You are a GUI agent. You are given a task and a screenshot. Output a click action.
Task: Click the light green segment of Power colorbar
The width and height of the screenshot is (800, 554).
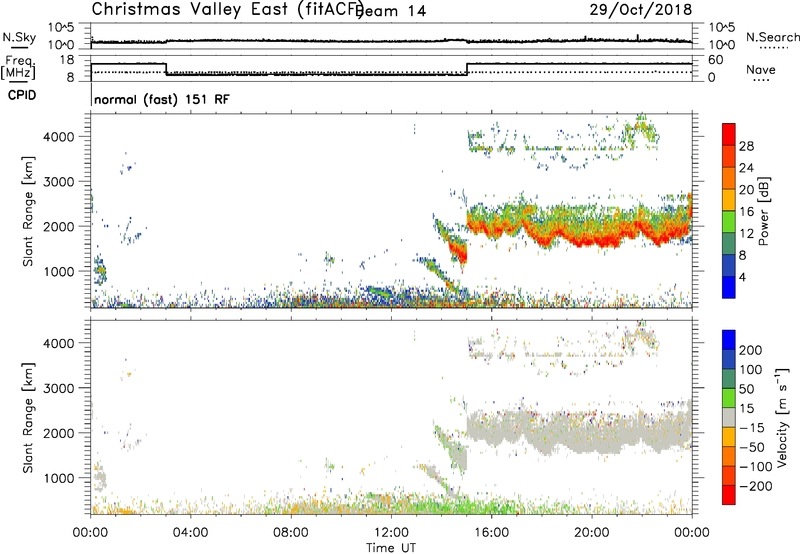729,222
